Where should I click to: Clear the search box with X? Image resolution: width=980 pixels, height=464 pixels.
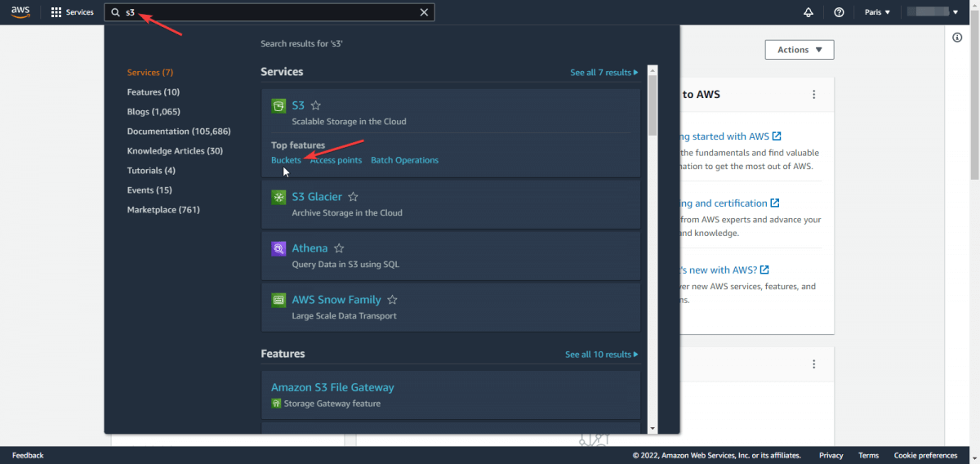424,12
